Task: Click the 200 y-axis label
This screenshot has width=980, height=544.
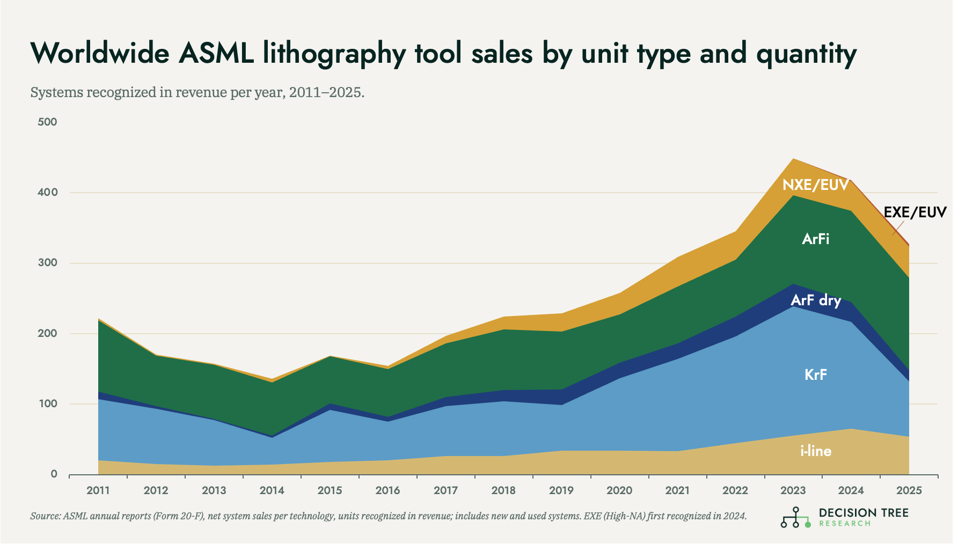Action: (x=47, y=333)
